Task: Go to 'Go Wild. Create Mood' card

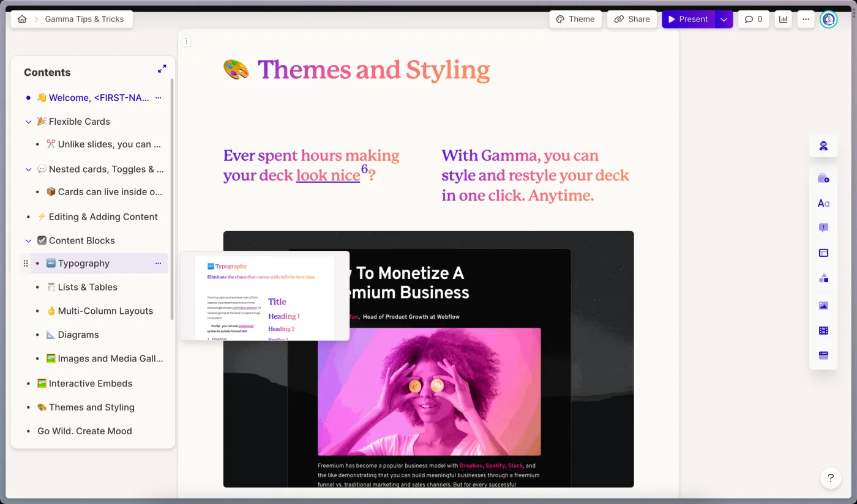Action: pyautogui.click(x=84, y=431)
